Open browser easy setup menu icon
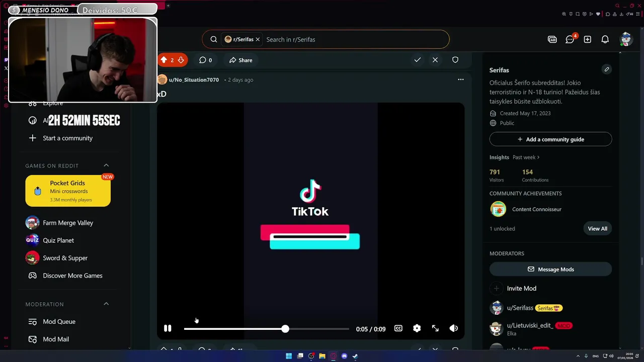The width and height of the screenshot is (644, 362). tap(638, 14)
